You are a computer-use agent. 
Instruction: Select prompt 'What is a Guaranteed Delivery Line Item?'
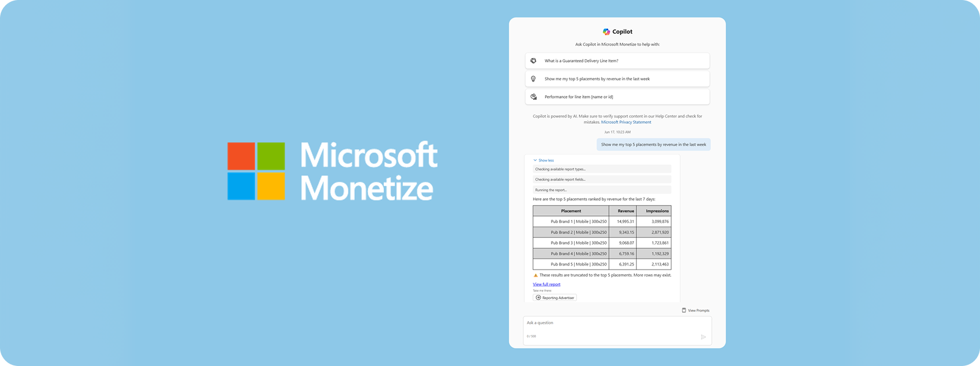point(617,61)
